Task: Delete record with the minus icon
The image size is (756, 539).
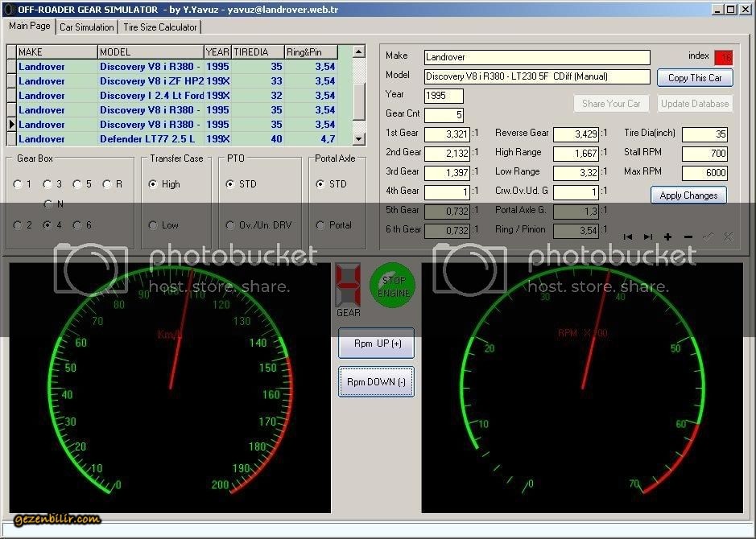Action: 688,237
